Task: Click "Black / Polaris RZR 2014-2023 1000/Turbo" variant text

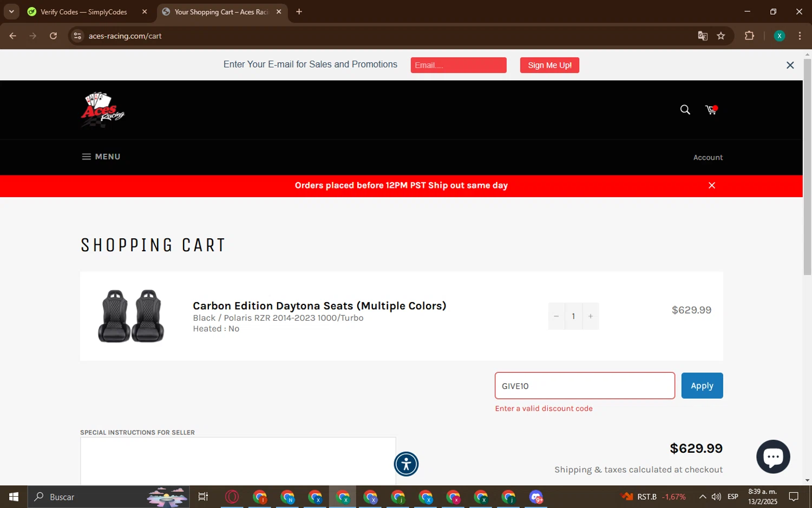Action: [278, 318]
